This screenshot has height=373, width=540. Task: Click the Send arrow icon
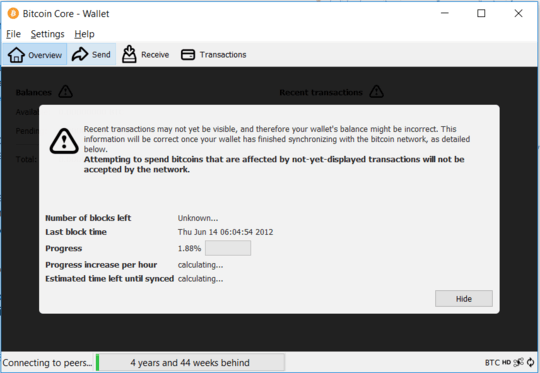(80, 54)
